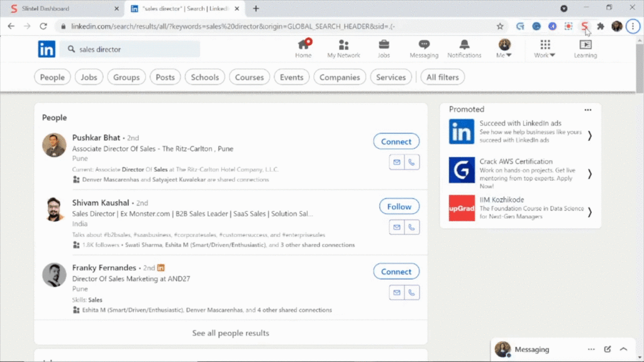Expand the Work apps dropdown

pos(545,48)
